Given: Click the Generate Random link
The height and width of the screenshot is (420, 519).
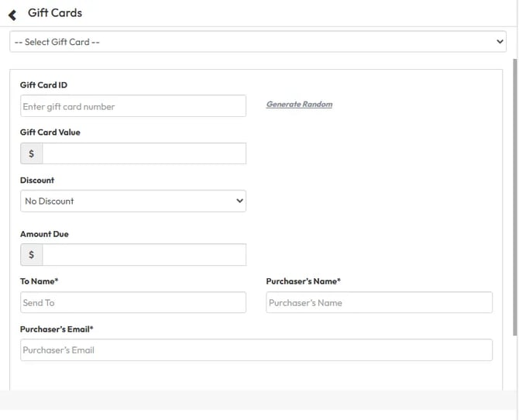Looking at the screenshot, I should tap(299, 104).
